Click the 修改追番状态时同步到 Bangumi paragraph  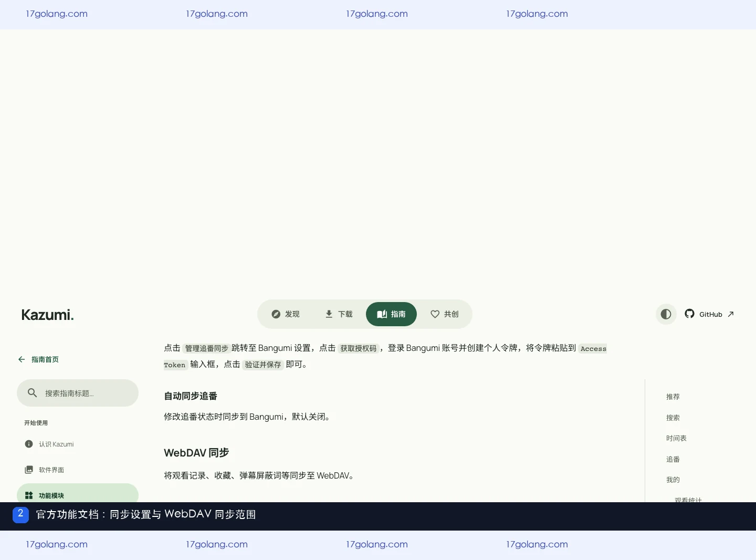tap(248, 417)
